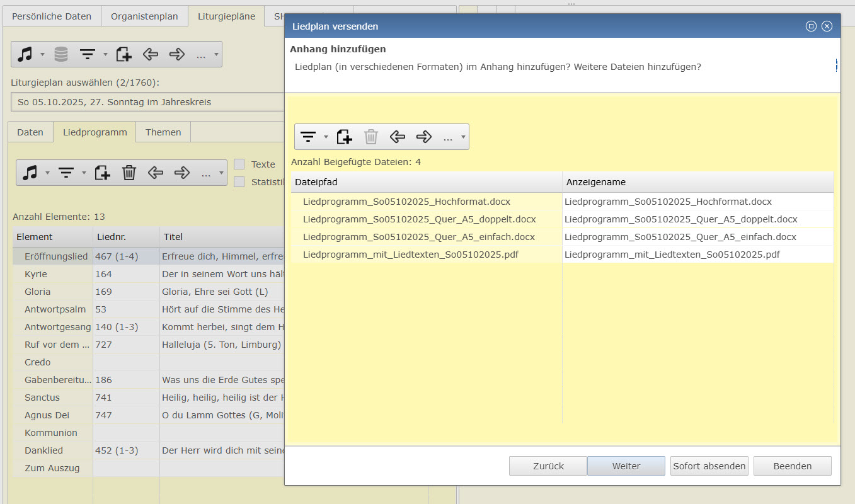
Task: Click the filter icon in the Liedplan versenden dialog
Action: click(308, 137)
